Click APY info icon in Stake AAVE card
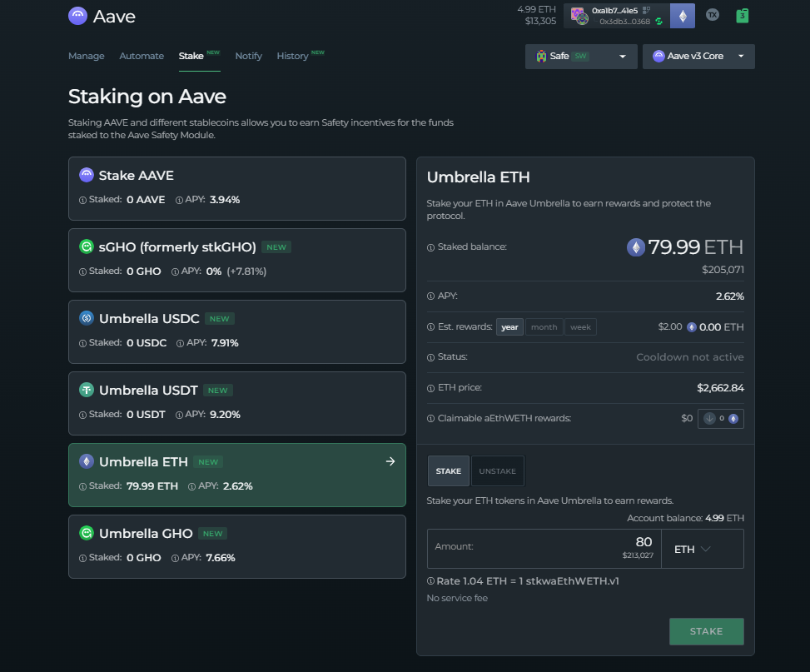This screenshot has height=672, width=810. (179, 200)
